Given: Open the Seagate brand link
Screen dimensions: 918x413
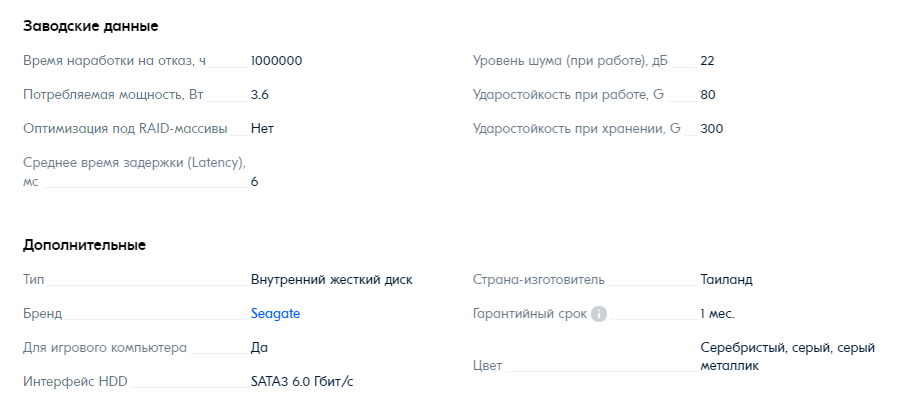Looking at the screenshot, I should [x=275, y=314].
